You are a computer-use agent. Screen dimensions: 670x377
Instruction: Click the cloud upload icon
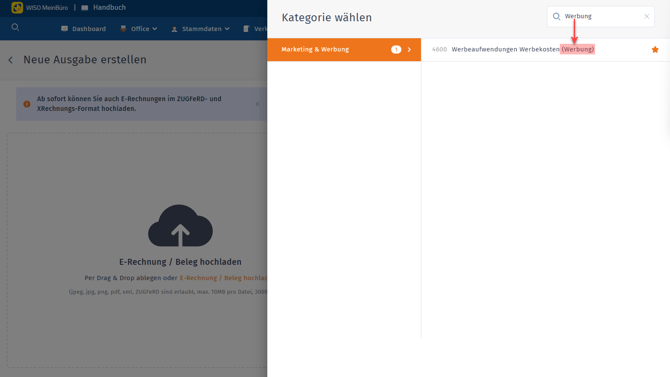coord(180,226)
